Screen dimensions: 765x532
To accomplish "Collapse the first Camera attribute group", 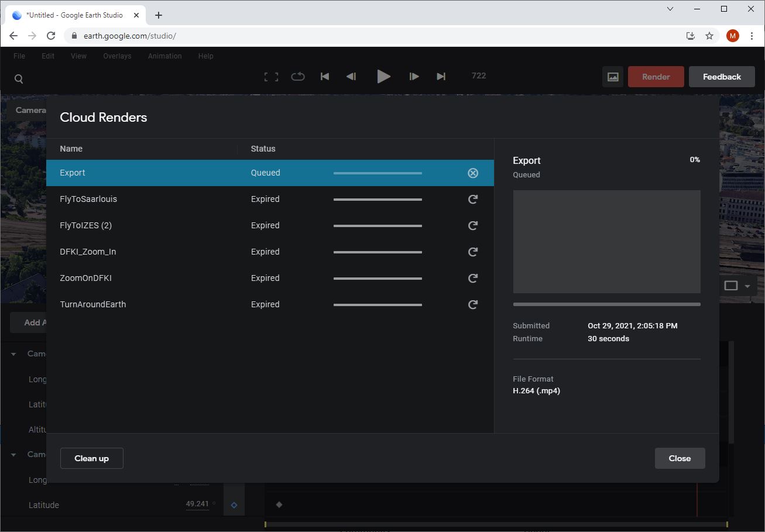I will (x=13, y=354).
